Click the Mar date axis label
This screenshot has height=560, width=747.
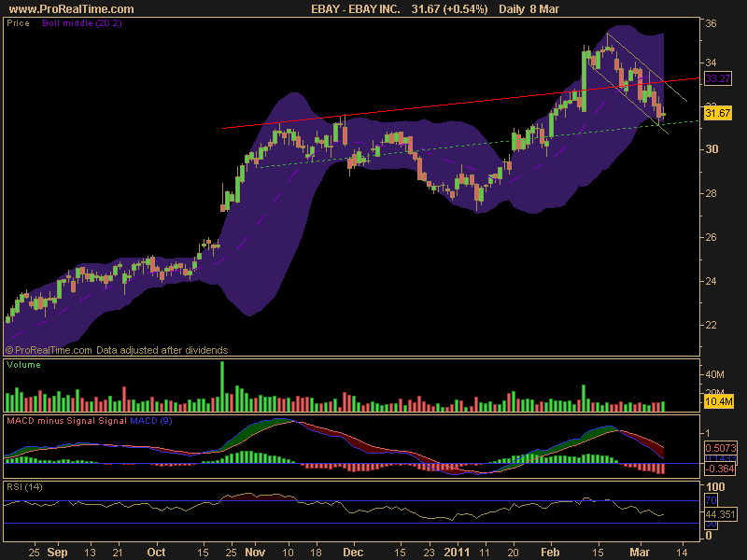click(640, 553)
